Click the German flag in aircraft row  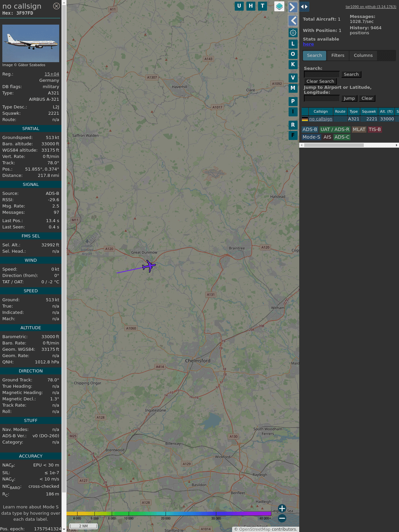[305, 119]
